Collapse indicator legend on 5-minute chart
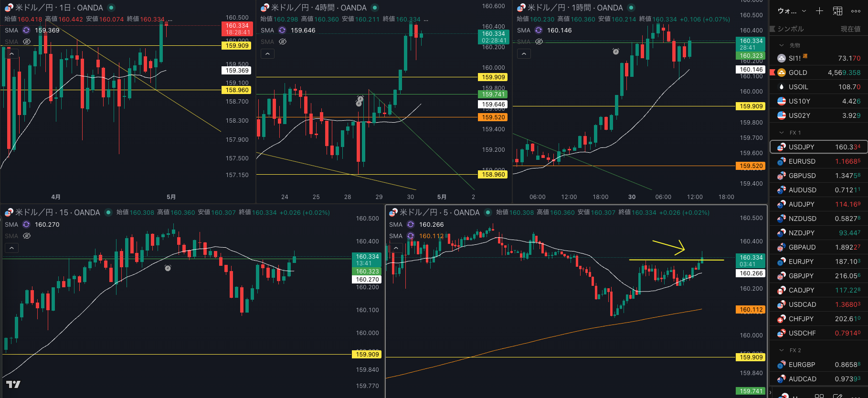The height and width of the screenshot is (398, 868). [396, 248]
